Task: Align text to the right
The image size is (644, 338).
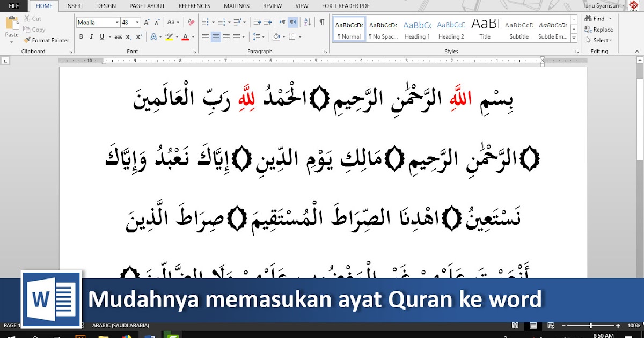Action: pyautogui.click(x=226, y=37)
